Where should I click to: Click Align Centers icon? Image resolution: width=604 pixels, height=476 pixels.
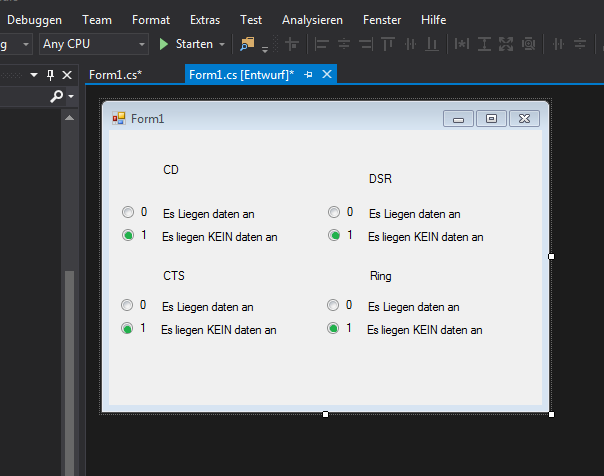(x=344, y=44)
